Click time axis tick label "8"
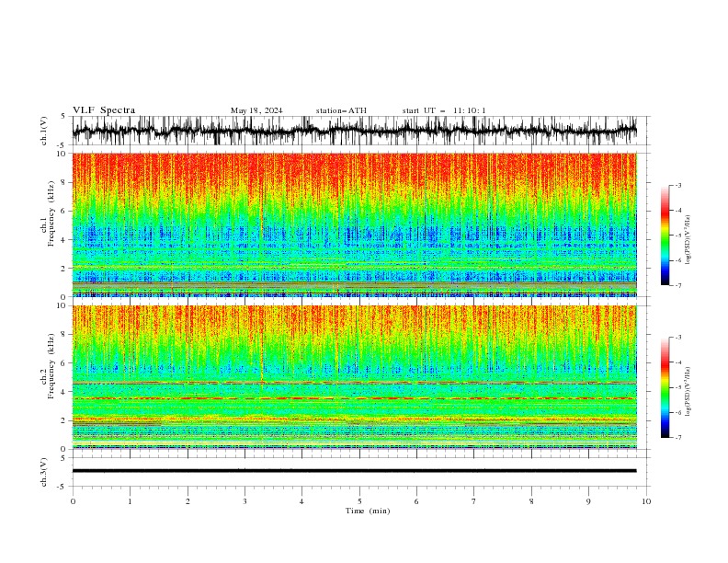The height and width of the screenshot is (563, 728). pos(531,501)
